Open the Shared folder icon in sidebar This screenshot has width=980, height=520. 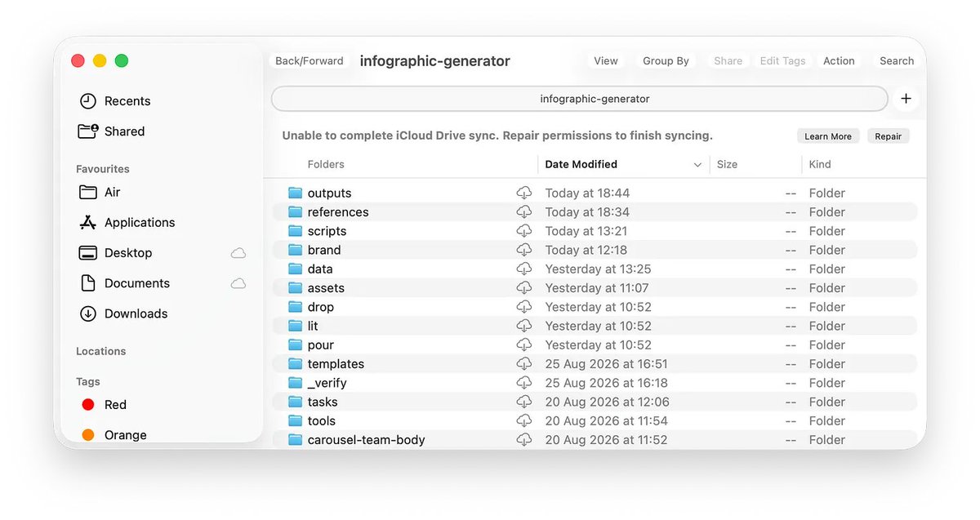pyautogui.click(x=87, y=131)
